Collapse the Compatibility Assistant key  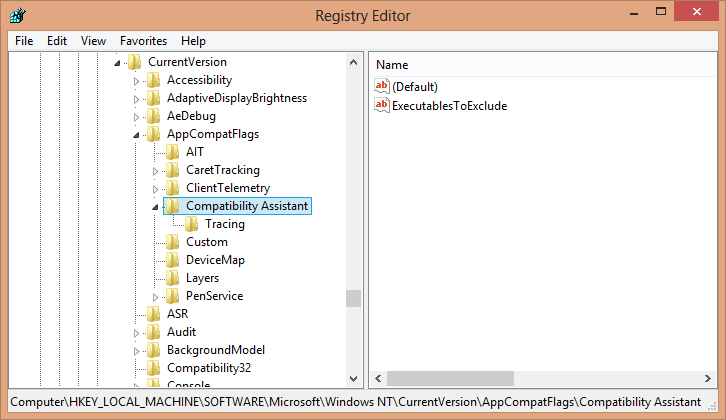coord(156,207)
